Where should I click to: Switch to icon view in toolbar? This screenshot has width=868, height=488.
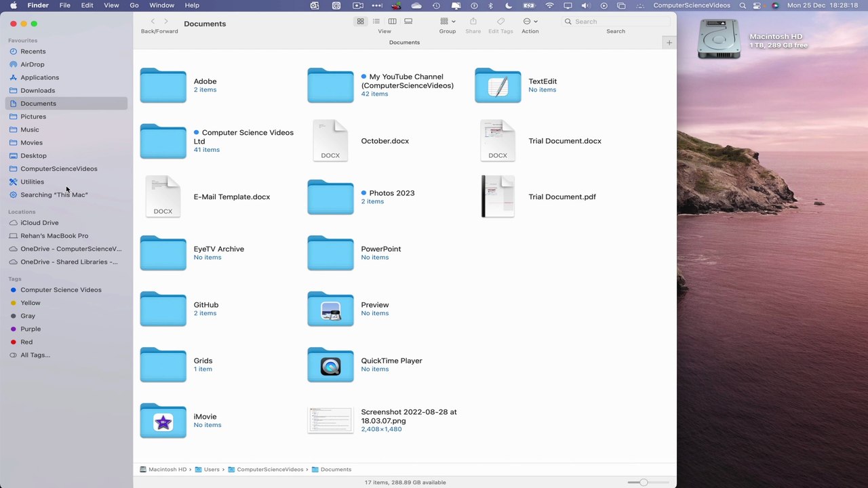pyautogui.click(x=361, y=22)
